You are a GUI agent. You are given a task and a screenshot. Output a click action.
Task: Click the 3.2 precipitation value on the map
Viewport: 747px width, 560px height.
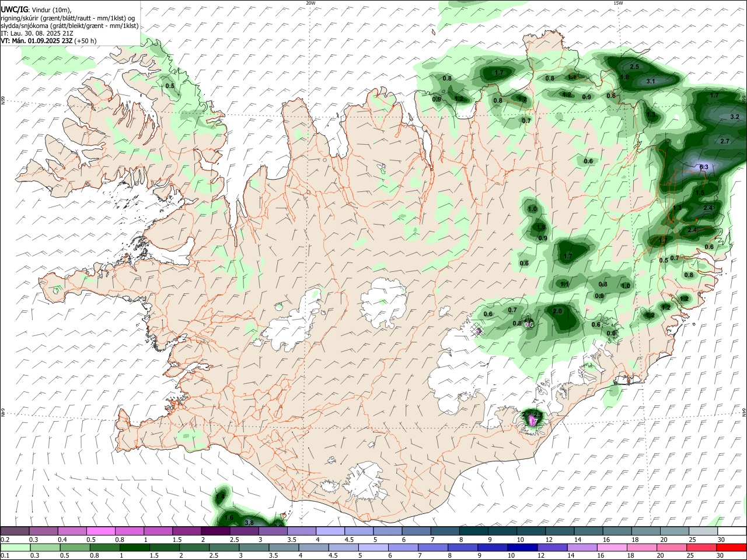735,117
